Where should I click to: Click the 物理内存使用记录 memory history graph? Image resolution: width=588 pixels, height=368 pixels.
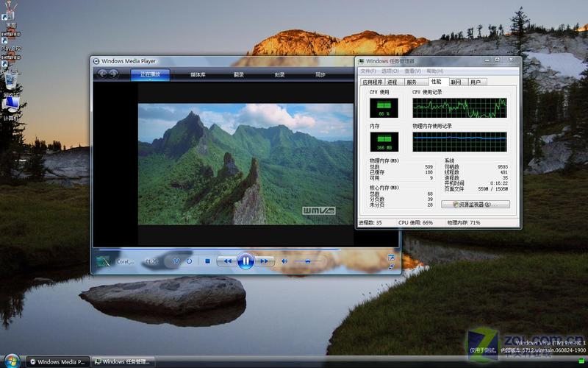[459, 142]
